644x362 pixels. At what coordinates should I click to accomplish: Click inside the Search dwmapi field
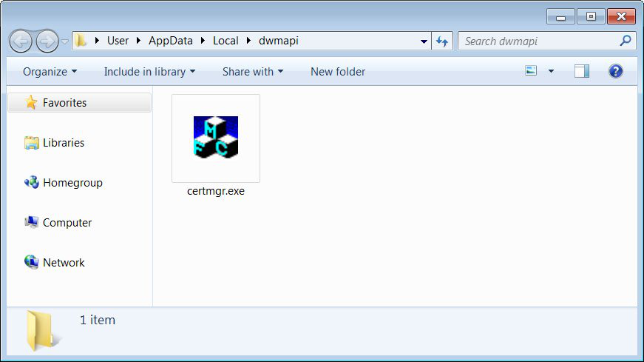[x=536, y=41]
